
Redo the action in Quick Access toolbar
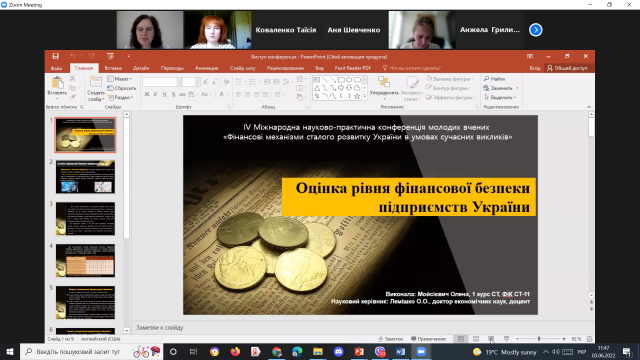91,56
